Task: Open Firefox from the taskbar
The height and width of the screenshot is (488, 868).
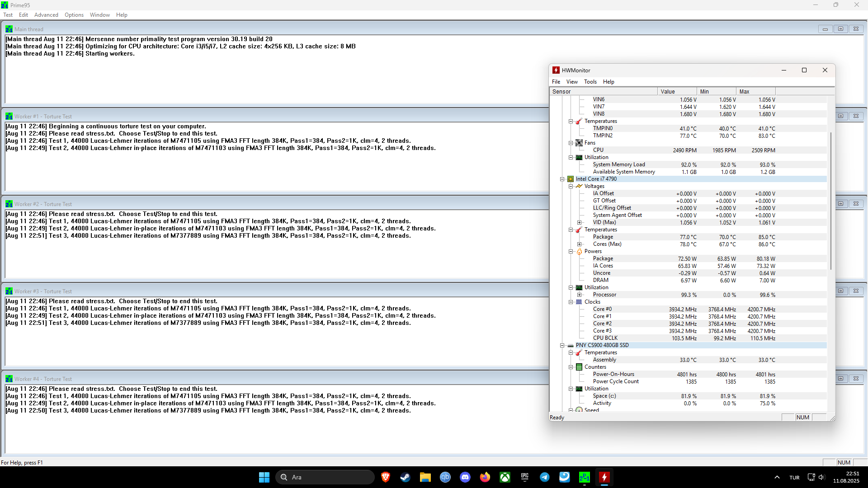Action: click(x=485, y=477)
